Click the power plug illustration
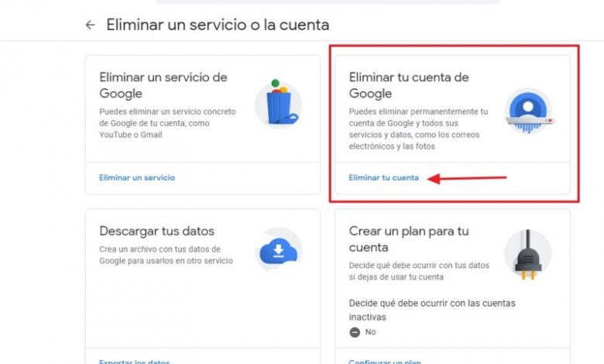This screenshot has height=364, width=604. (x=528, y=255)
